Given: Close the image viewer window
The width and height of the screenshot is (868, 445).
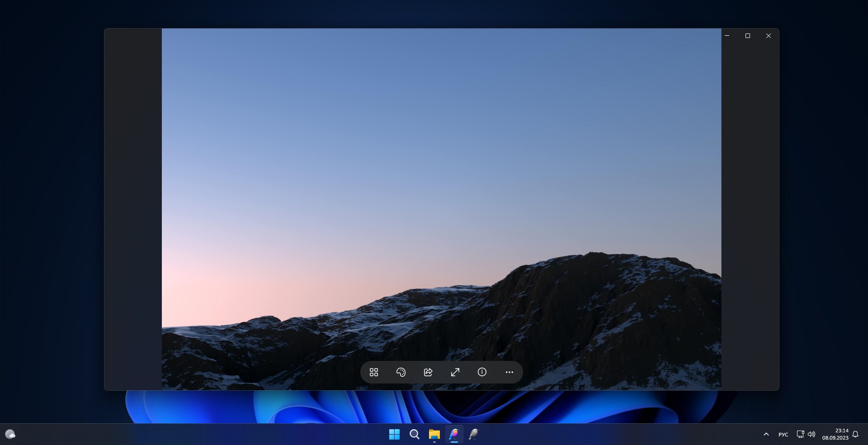Looking at the screenshot, I should coord(769,36).
